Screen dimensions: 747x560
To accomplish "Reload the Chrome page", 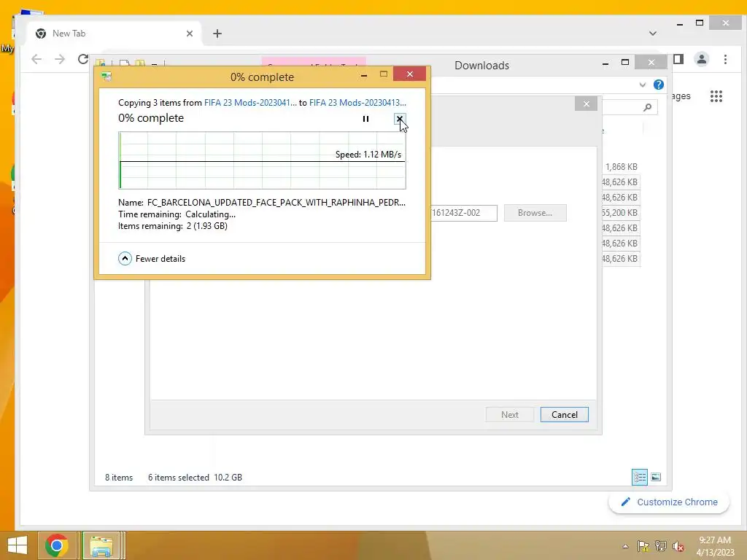I will [83, 59].
